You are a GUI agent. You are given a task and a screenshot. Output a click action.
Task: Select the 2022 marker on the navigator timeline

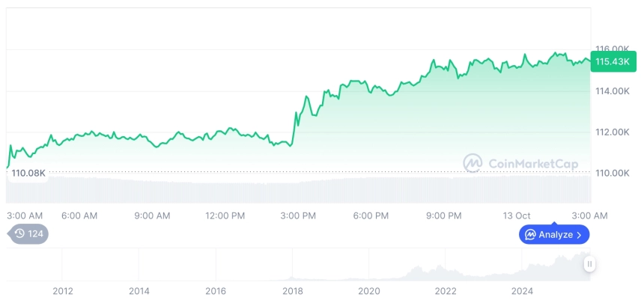point(446,291)
